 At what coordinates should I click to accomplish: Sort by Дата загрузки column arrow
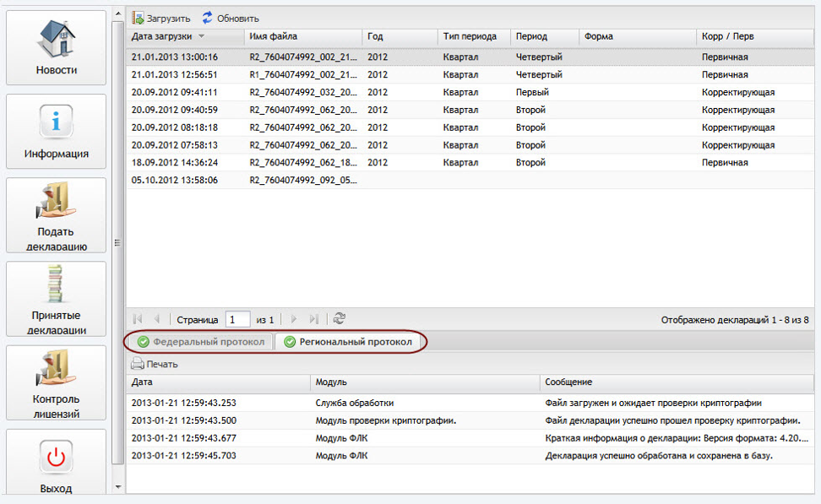click(x=201, y=37)
